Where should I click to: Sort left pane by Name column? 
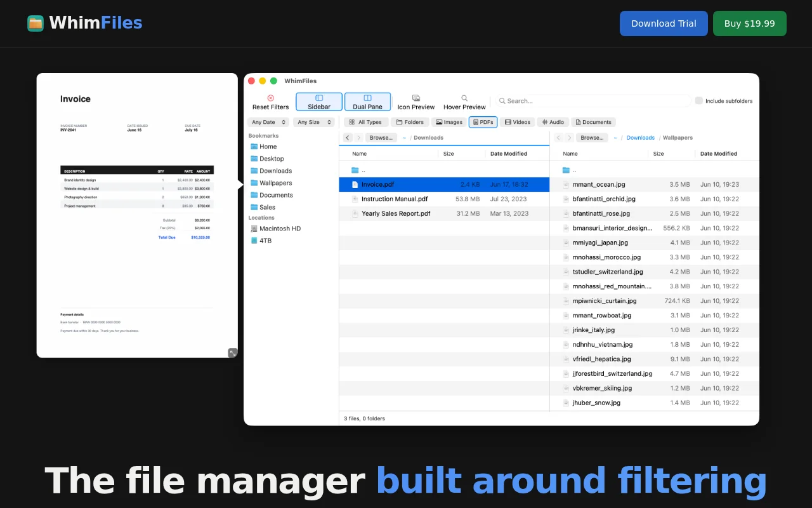pos(359,154)
